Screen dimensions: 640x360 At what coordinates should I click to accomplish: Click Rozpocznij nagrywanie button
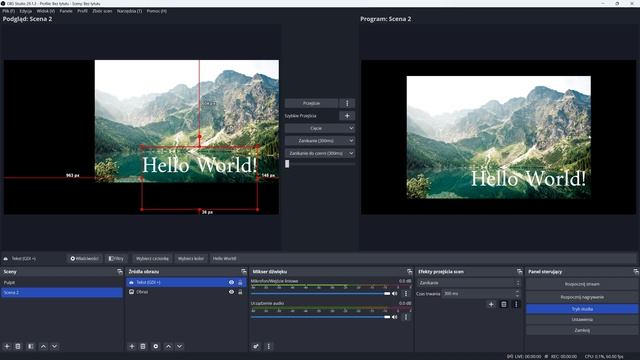click(582, 297)
